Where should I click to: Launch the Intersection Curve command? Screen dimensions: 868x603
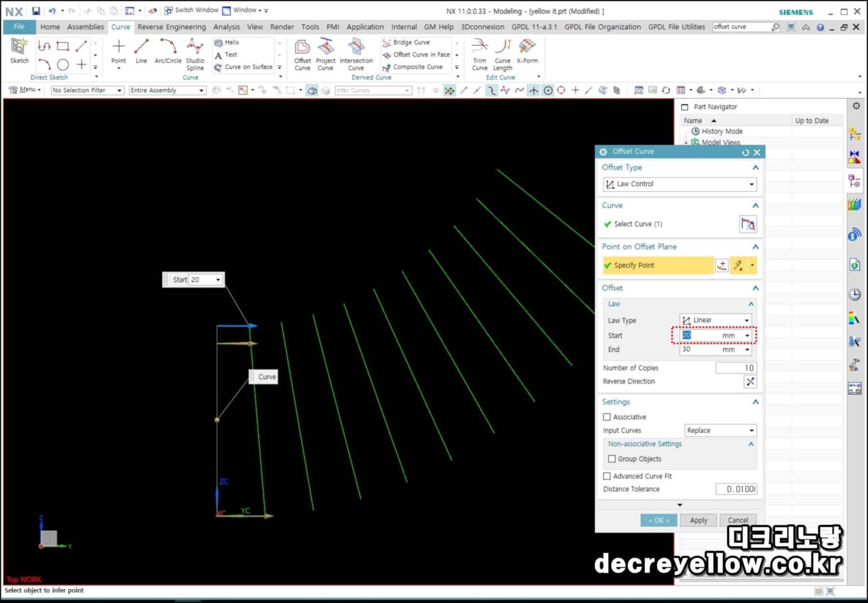(x=356, y=54)
